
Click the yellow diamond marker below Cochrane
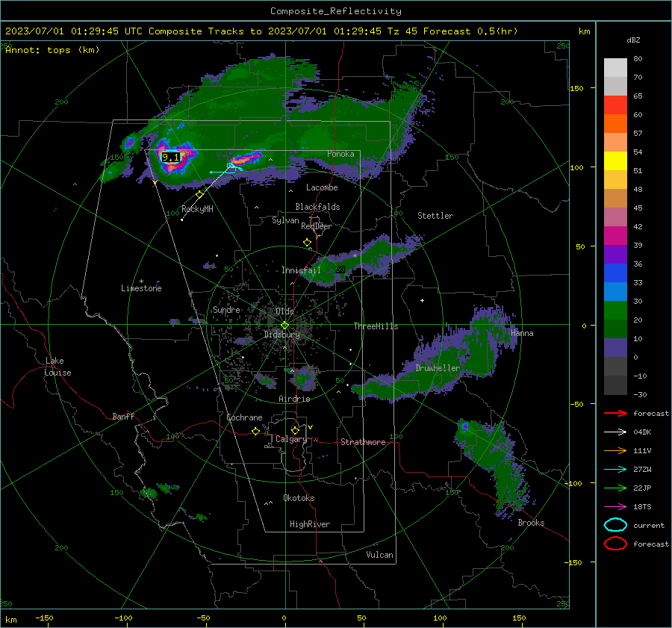255,431
